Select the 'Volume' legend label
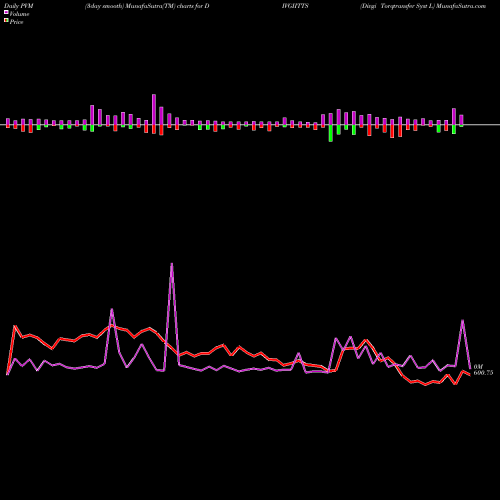 click(x=19, y=14)
